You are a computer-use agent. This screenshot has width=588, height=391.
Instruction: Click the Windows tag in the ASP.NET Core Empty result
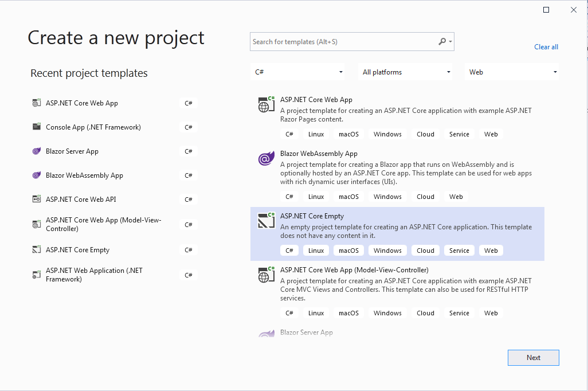click(387, 251)
